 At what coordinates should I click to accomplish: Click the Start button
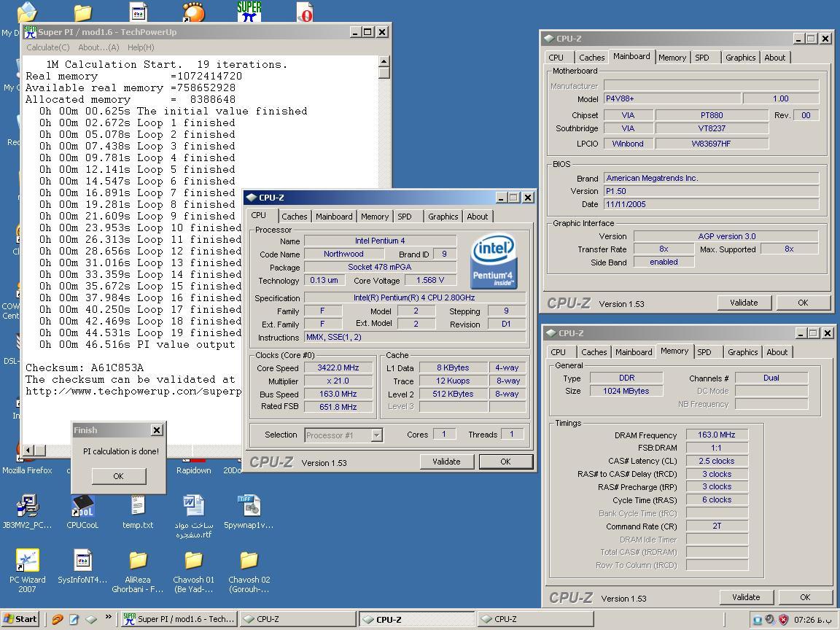19,619
